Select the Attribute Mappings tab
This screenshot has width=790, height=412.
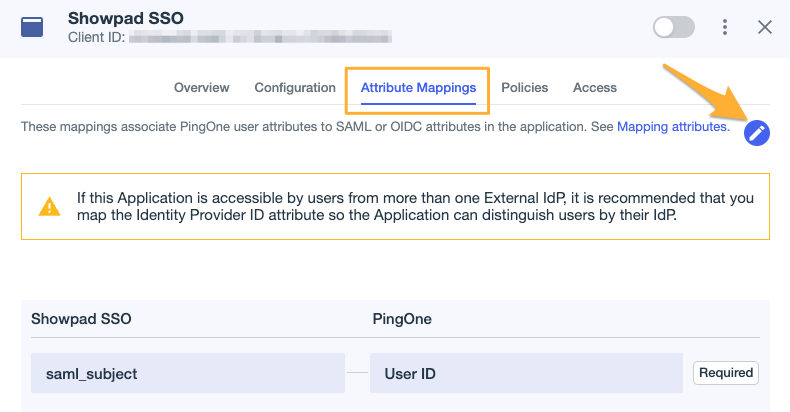click(418, 88)
